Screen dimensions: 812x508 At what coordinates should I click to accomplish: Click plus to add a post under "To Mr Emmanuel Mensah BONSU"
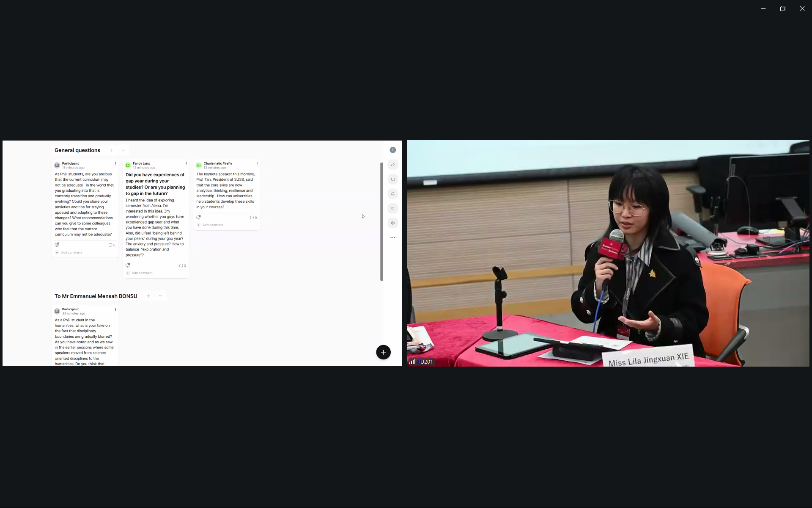point(148,296)
